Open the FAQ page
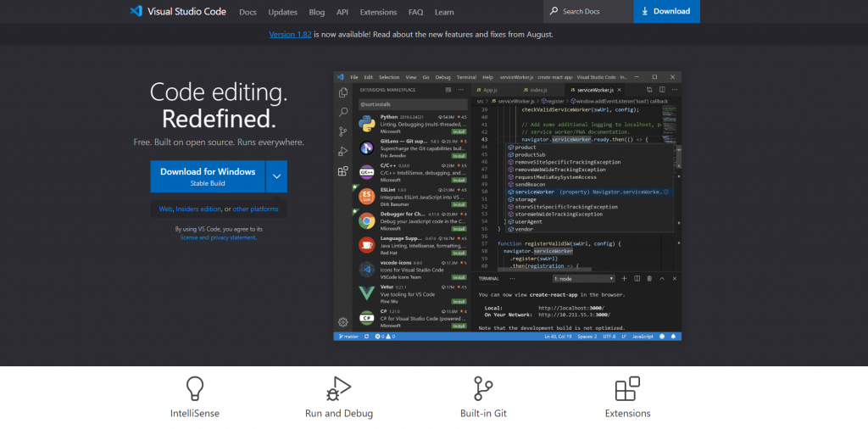This screenshot has height=429, width=868. click(x=415, y=12)
